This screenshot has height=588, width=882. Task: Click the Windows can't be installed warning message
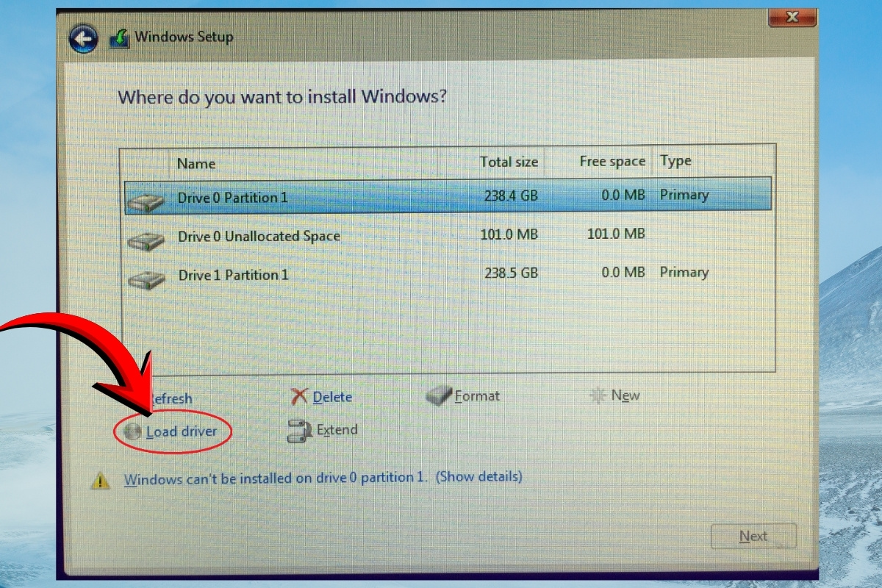coord(275,478)
